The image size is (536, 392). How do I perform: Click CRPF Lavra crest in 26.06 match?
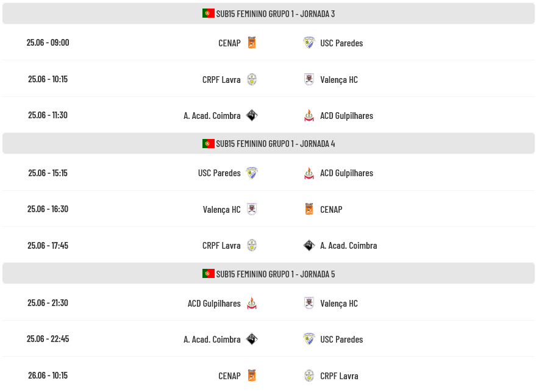pyautogui.click(x=309, y=376)
